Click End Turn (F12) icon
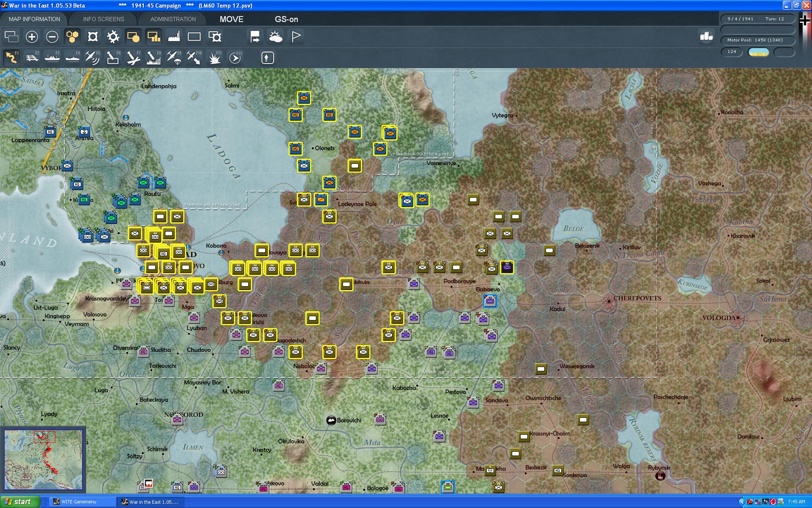 [236, 58]
